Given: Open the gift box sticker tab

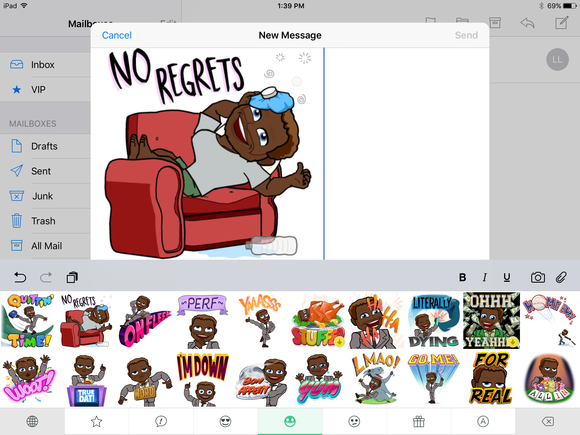Looking at the screenshot, I should click(419, 421).
